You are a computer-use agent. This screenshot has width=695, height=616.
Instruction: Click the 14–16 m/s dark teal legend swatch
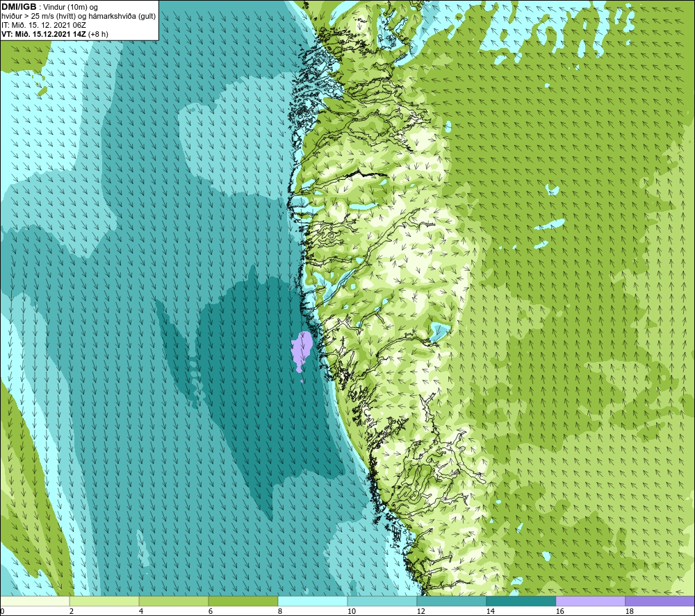pyautogui.click(x=521, y=601)
